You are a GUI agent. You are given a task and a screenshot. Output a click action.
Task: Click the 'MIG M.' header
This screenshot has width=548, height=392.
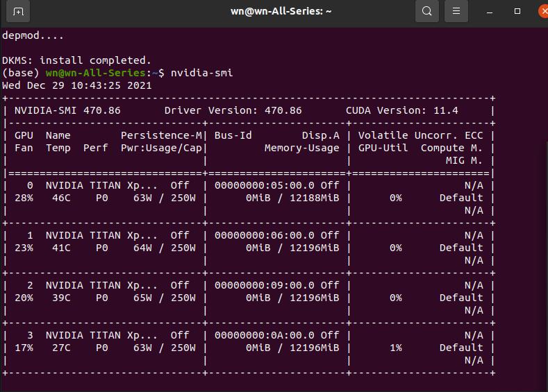[x=464, y=160]
